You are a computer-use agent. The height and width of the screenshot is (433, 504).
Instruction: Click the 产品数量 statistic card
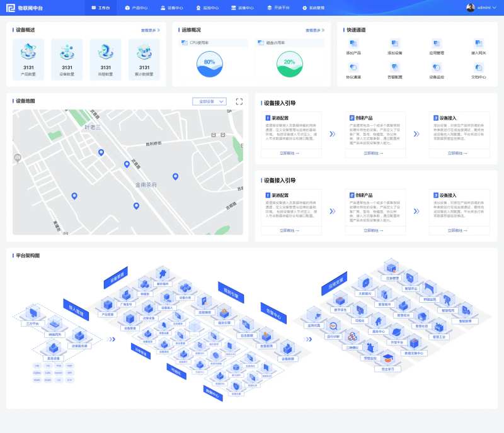pyautogui.click(x=28, y=59)
